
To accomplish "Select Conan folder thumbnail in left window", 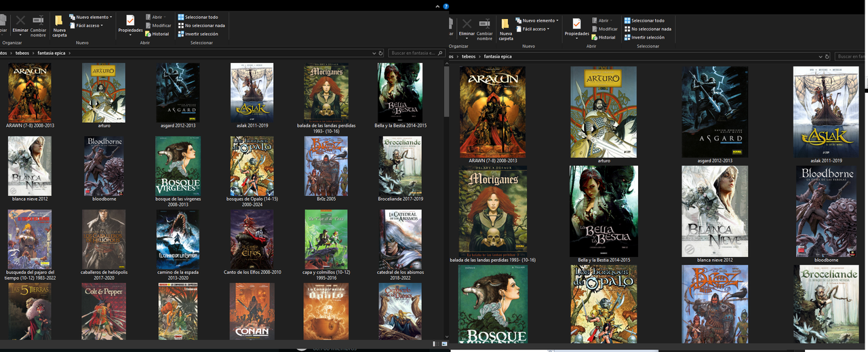I will (x=252, y=311).
